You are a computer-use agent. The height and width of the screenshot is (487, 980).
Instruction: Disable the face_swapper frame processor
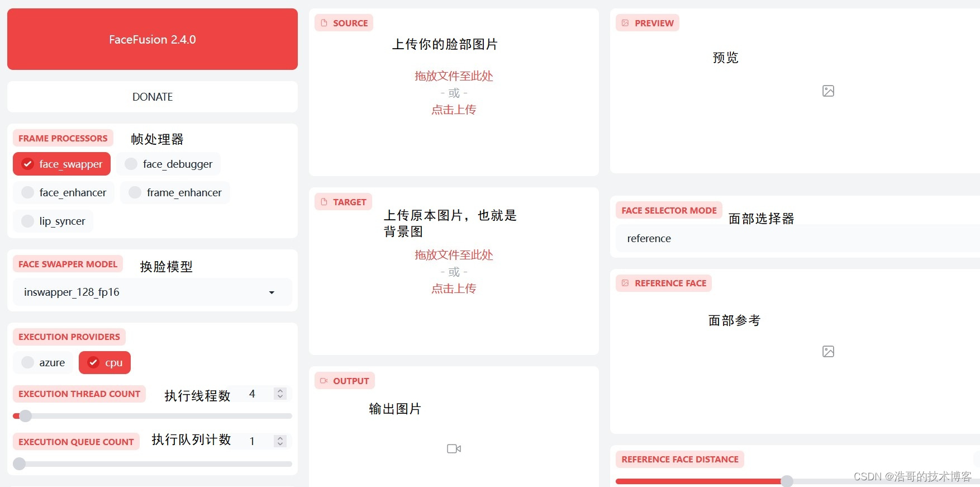[x=61, y=164]
